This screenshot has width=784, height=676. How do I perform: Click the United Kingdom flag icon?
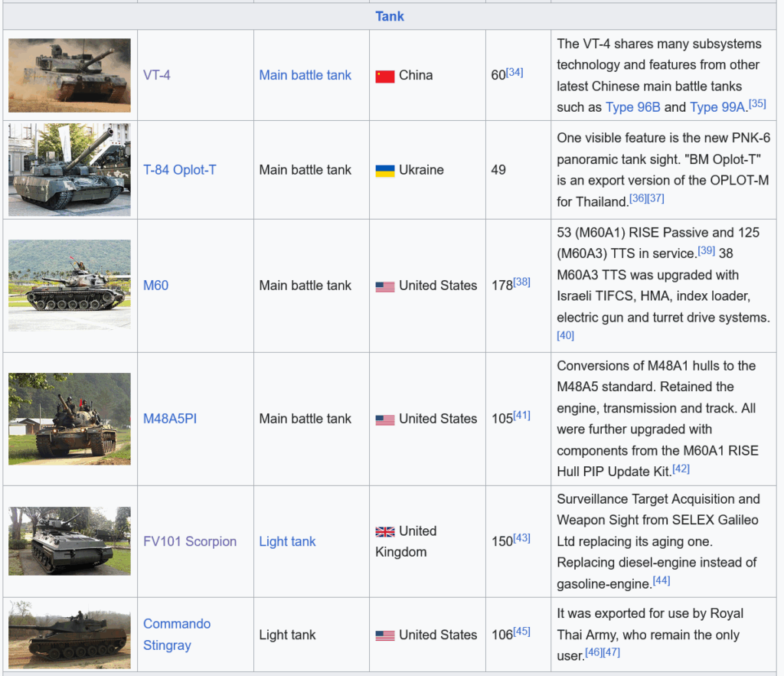(x=385, y=532)
